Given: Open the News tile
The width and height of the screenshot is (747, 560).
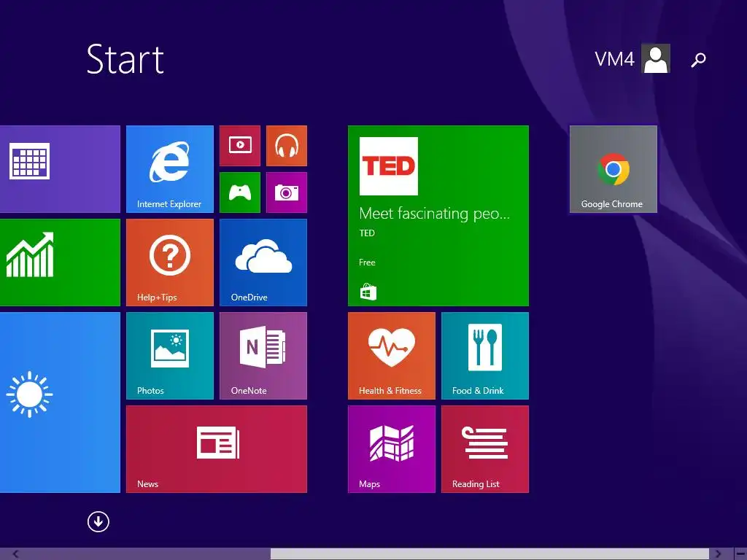Looking at the screenshot, I should pos(216,449).
